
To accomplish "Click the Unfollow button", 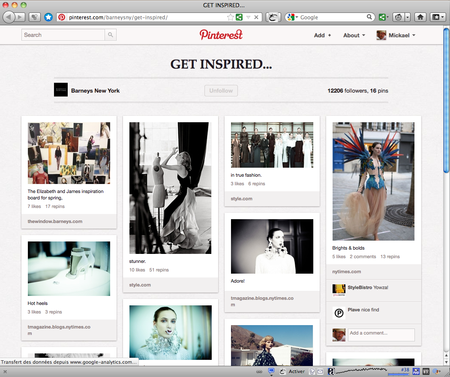I will point(221,91).
